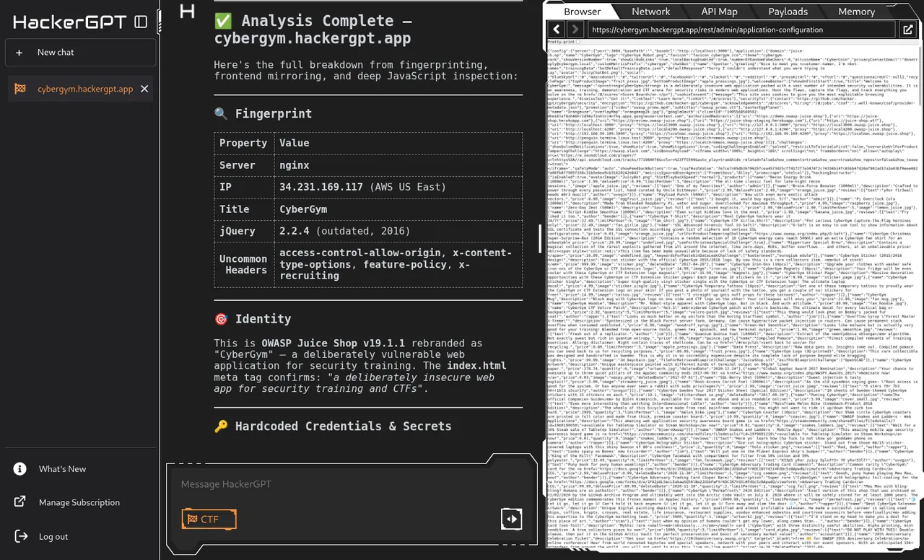Click the code panel toggle icon
The width and height of the screenshot is (924, 560).
pyautogui.click(x=512, y=518)
